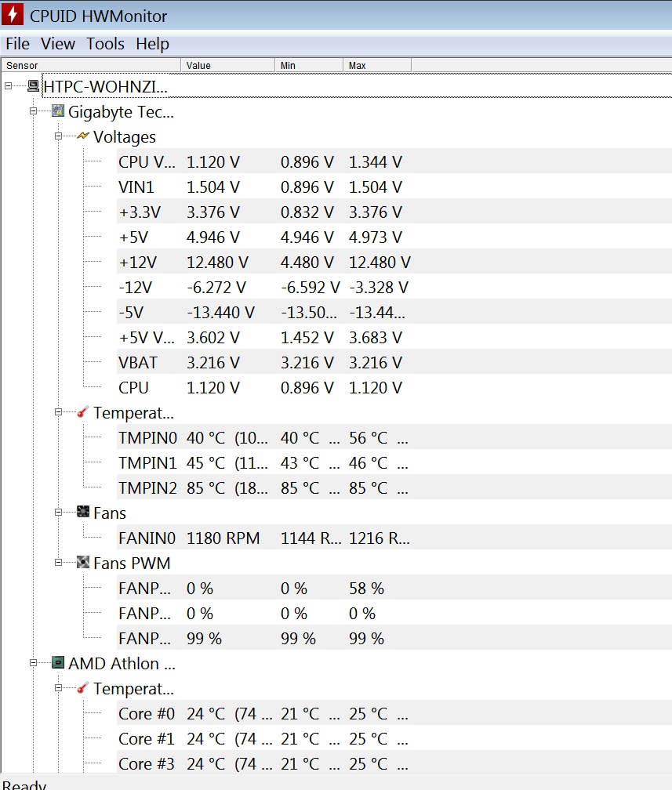Click the -13.440 V current value
Screen dimensions: 672x790
click(221, 313)
